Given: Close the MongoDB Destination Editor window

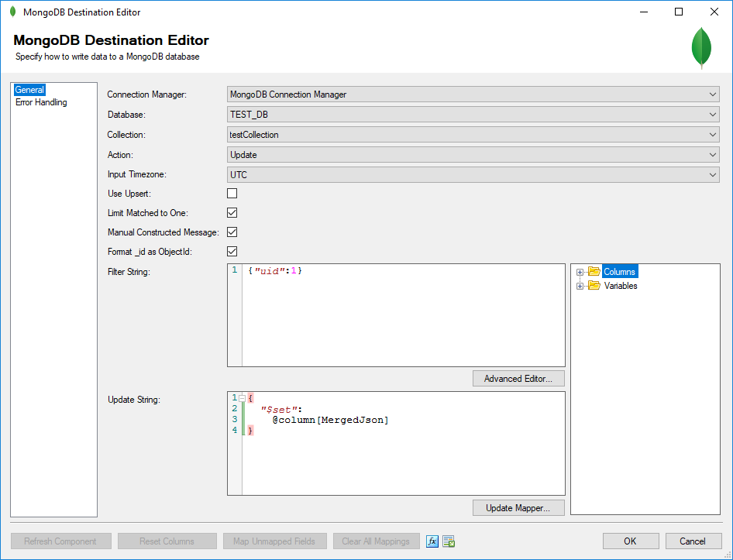Looking at the screenshot, I should click(714, 12).
